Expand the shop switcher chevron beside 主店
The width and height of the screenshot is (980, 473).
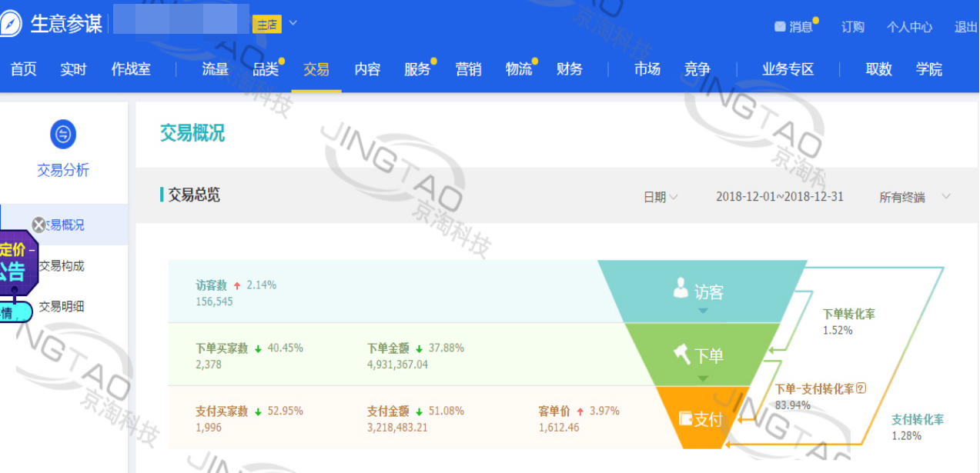pyautogui.click(x=293, y=23)
